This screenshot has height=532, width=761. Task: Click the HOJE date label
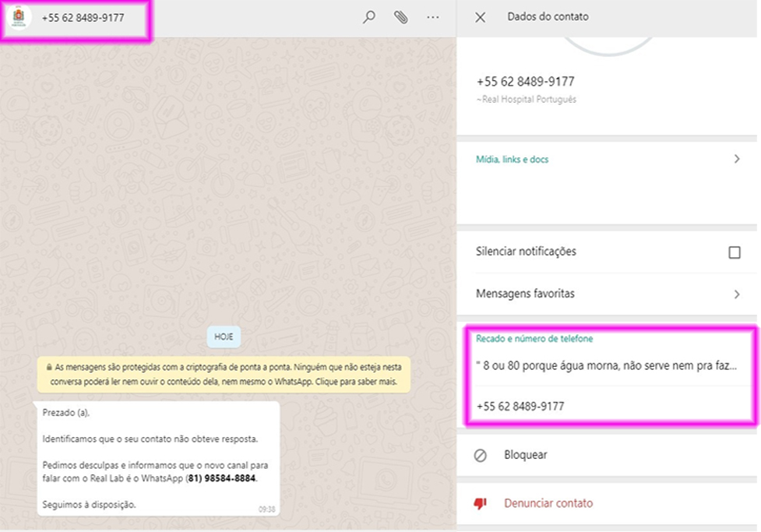[x=224, y=336]
